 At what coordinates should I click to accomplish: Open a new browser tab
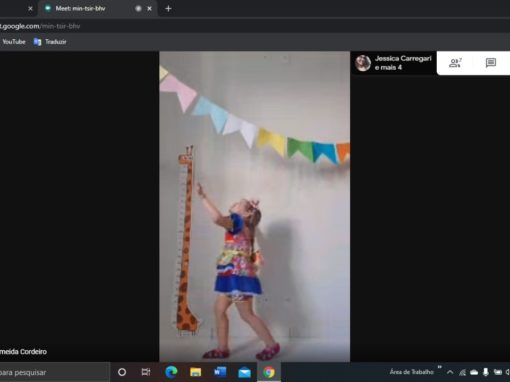pyautogui.click(x=168, y=9)
